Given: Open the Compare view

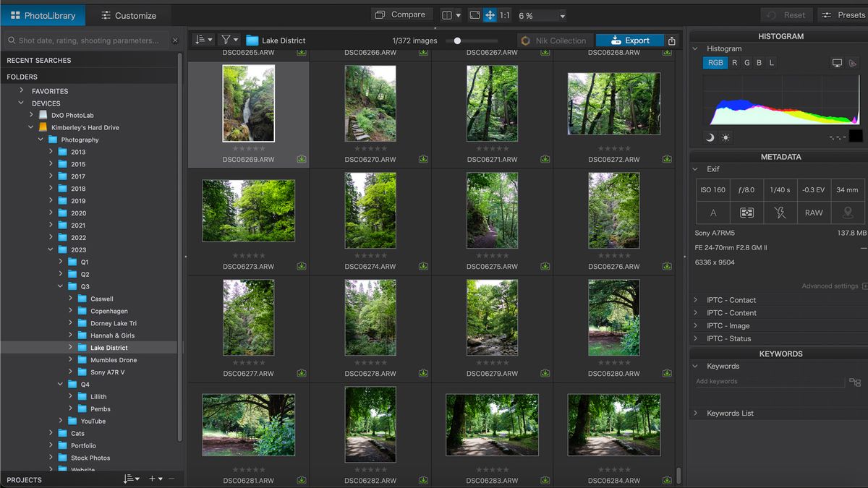Looking at the screenshot, I should 402,14.
